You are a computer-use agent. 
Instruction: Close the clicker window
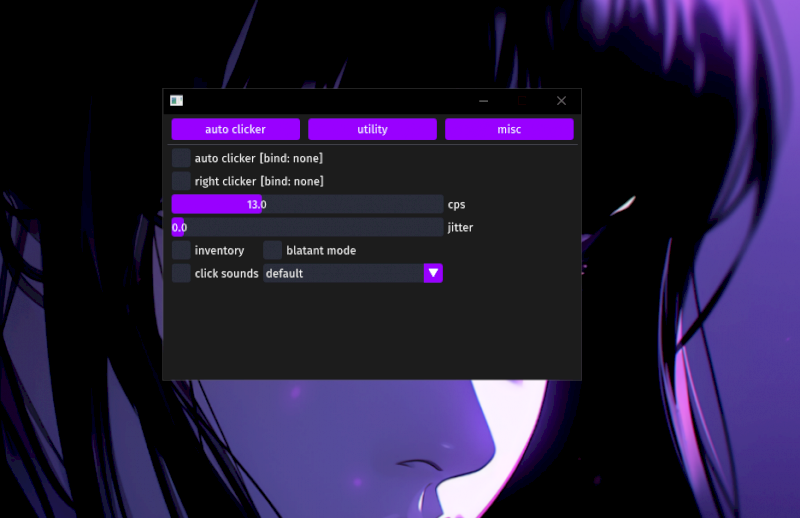[x=561, y=101]
